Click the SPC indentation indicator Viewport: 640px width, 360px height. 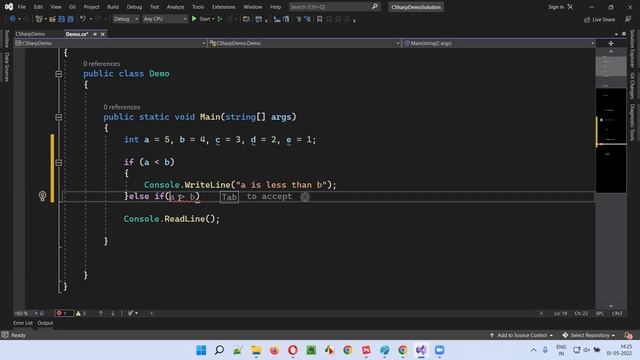[x=600, y=313]
